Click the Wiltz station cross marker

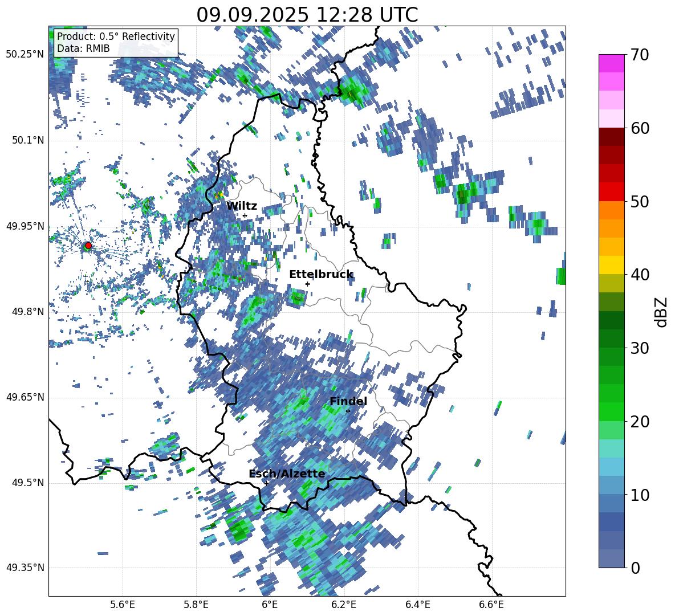tap(245, 215)
